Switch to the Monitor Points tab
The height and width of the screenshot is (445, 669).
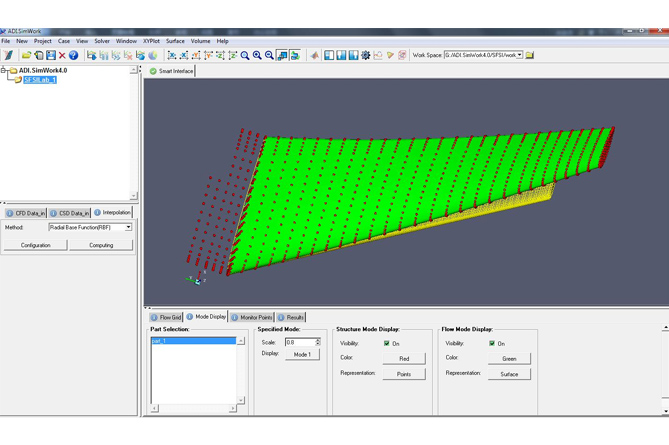click(x=251, y=317)
